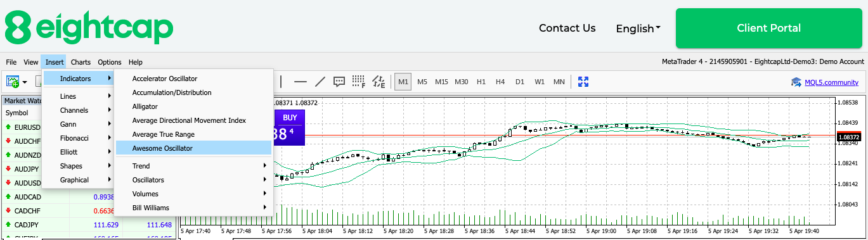The image size is (868, 240).
Task: Select the AUDUSD symbol row
Action: tap(22, 183)
